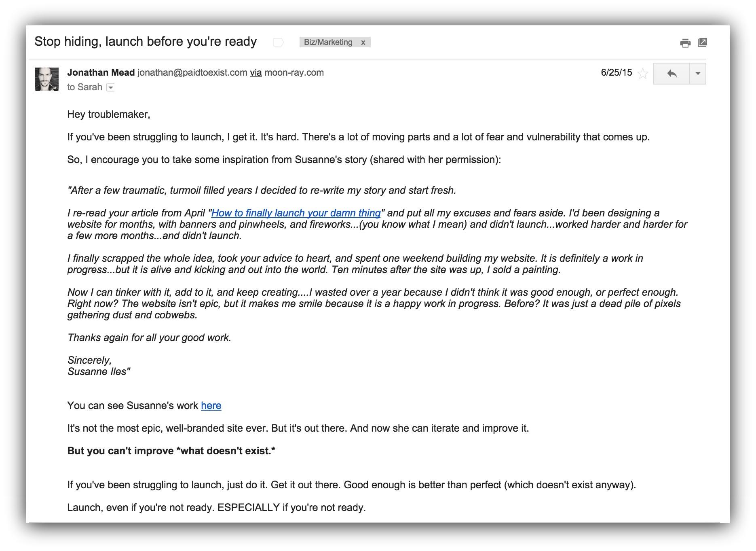Image resolution: width=756 pixels, height=551 pixels.
Task: Click the bold 'But you can't improve' sentence
Action: [171, 451]
